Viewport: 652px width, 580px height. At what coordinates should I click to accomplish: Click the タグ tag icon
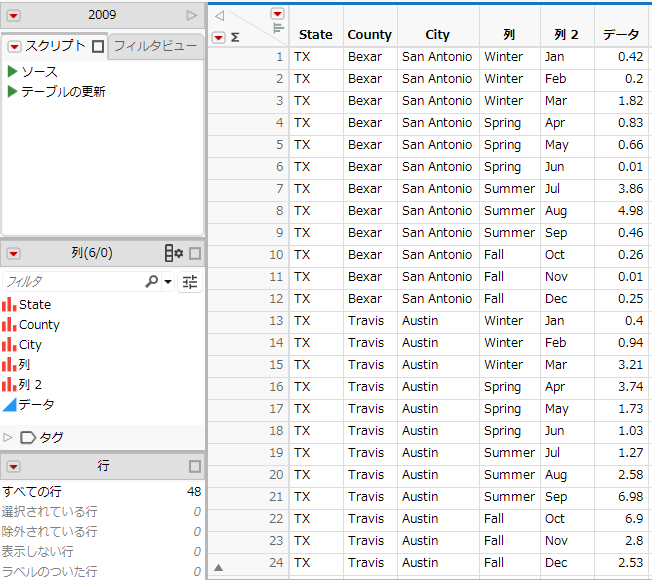tap(28, 437)
